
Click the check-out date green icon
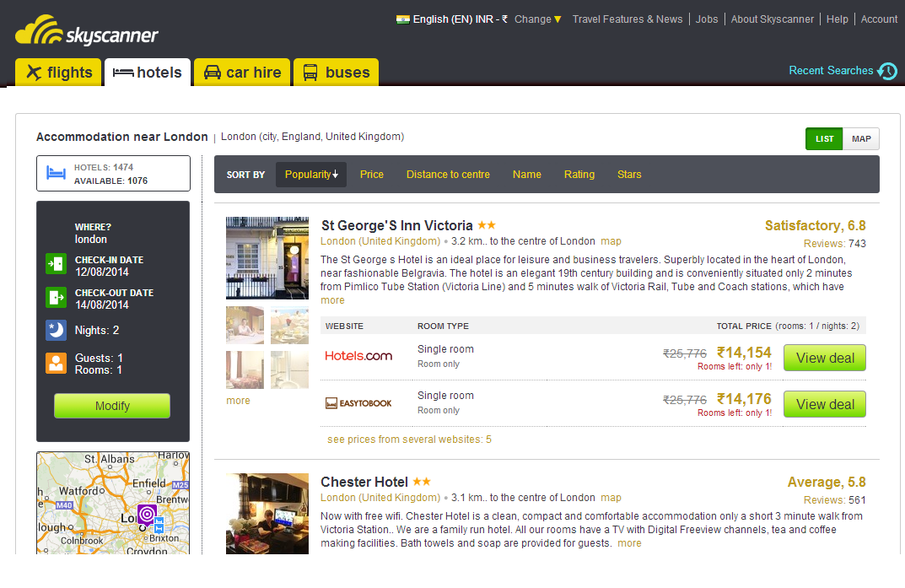(56, 297)
